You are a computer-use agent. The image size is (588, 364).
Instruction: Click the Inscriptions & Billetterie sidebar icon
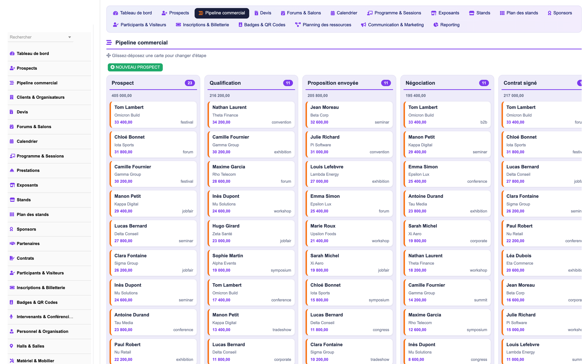tap(12, 288)
